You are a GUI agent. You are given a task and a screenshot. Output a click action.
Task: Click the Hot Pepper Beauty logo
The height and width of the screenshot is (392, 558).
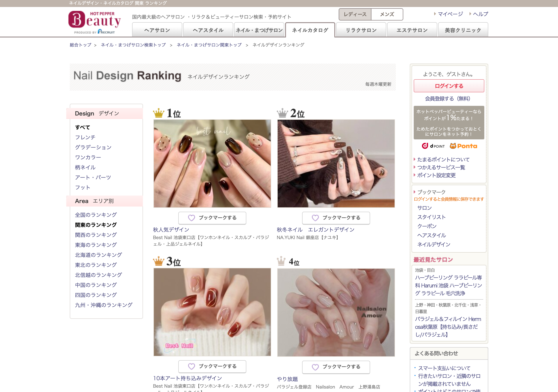(x=94, y=22)
